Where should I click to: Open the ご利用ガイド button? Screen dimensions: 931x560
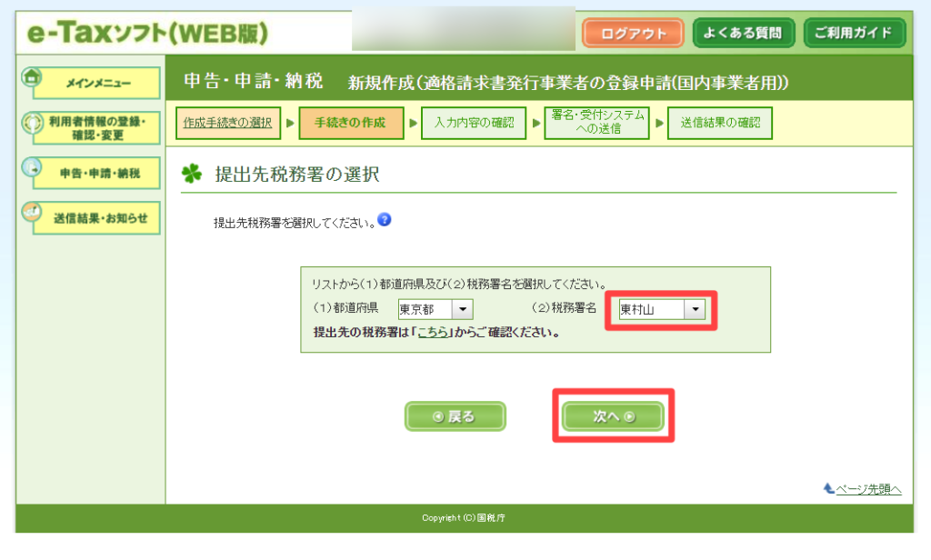(x=855, y=34)
